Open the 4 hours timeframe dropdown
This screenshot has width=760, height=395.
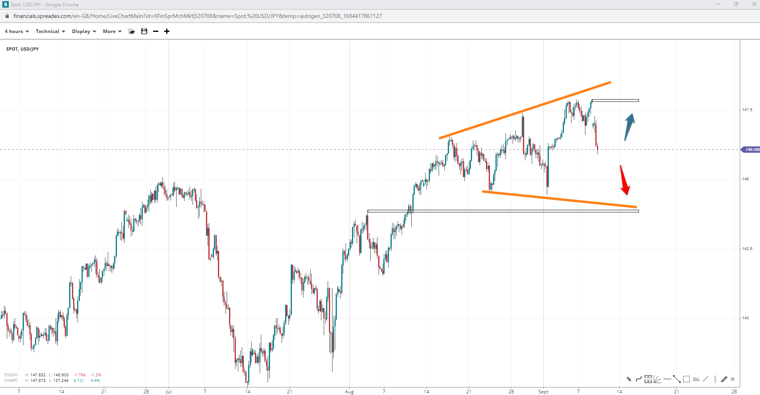pyautogui.click(x=16, y=31)
